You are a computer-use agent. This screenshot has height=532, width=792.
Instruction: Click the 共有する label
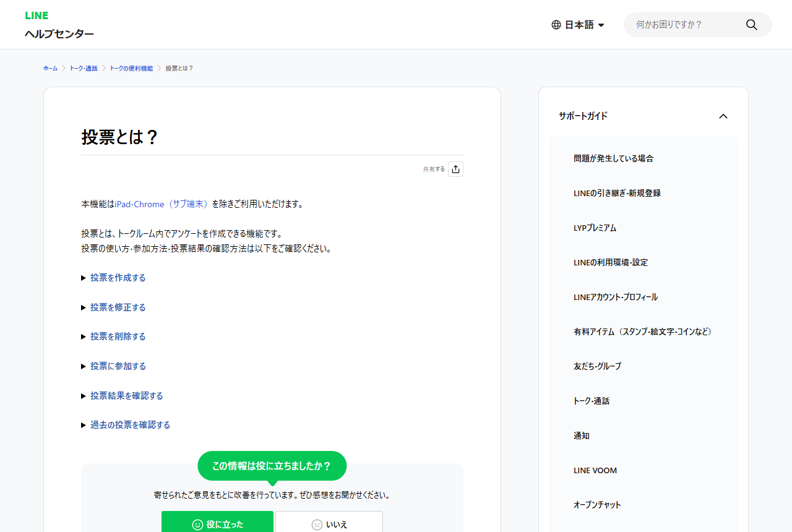click(x=434, y=169)
